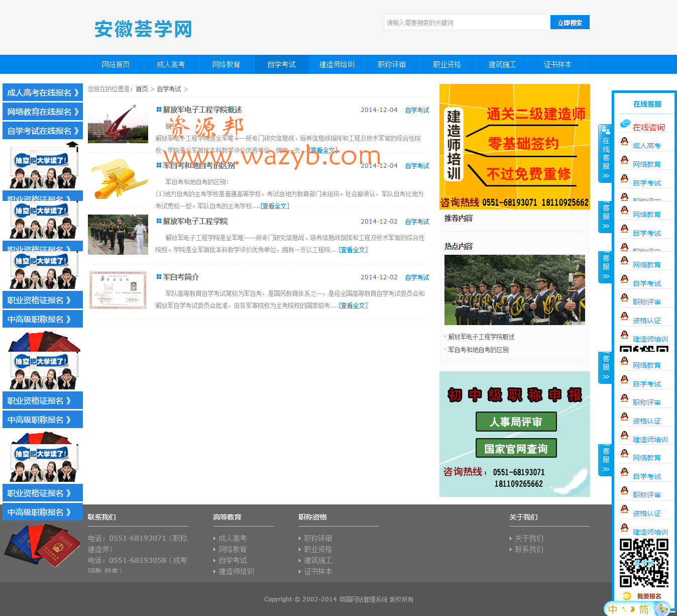
Task: Click 网络教育 in the footer 高等教育 list
Action: [x=233, y=549]
